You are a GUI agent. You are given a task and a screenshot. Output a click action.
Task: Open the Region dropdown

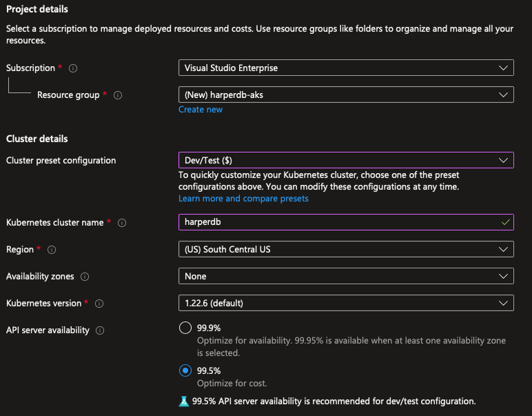pyautogui.click(x=346, y=249)
